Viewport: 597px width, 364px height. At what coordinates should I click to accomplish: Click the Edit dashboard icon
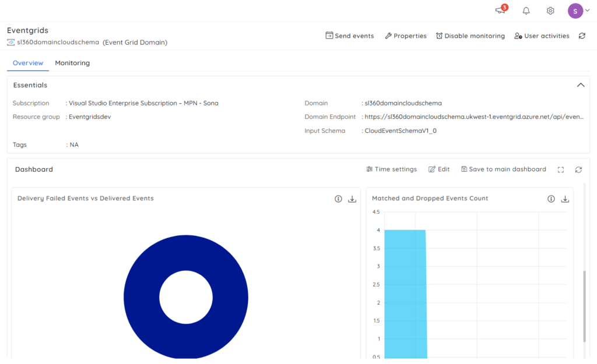coord(438,169)
